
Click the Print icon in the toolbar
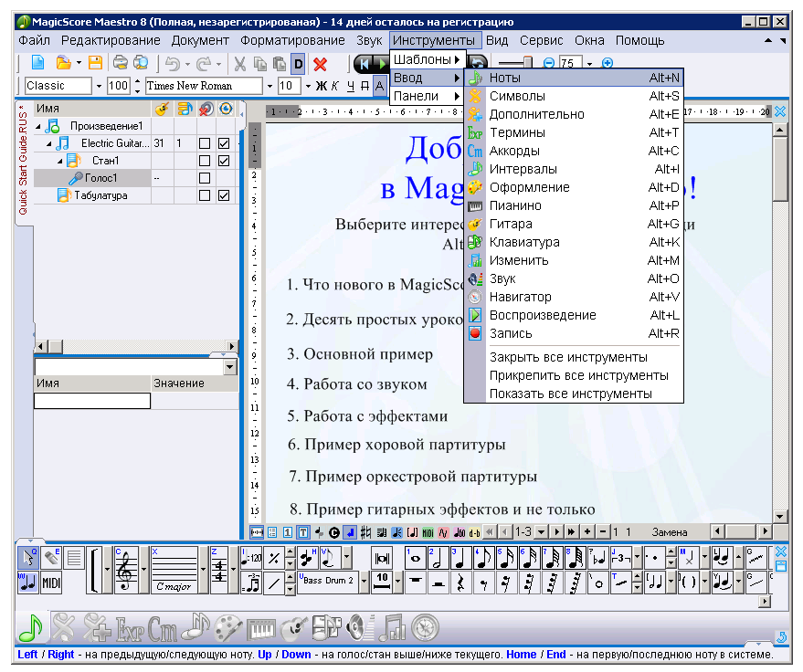pos(121,63)
